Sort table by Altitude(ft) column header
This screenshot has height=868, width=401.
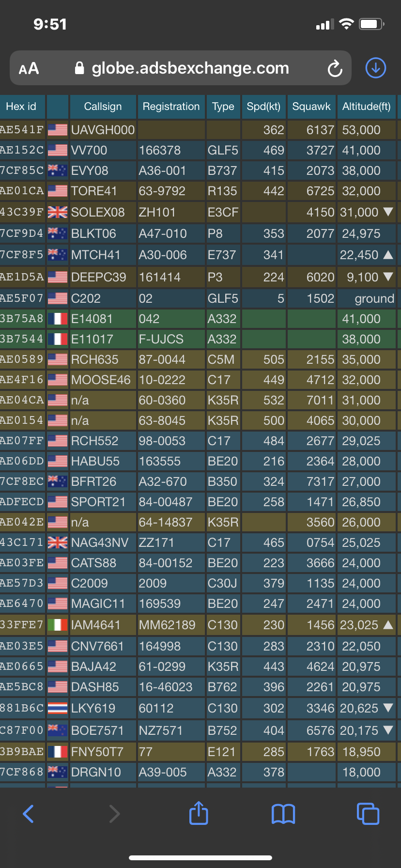[367, 107]
